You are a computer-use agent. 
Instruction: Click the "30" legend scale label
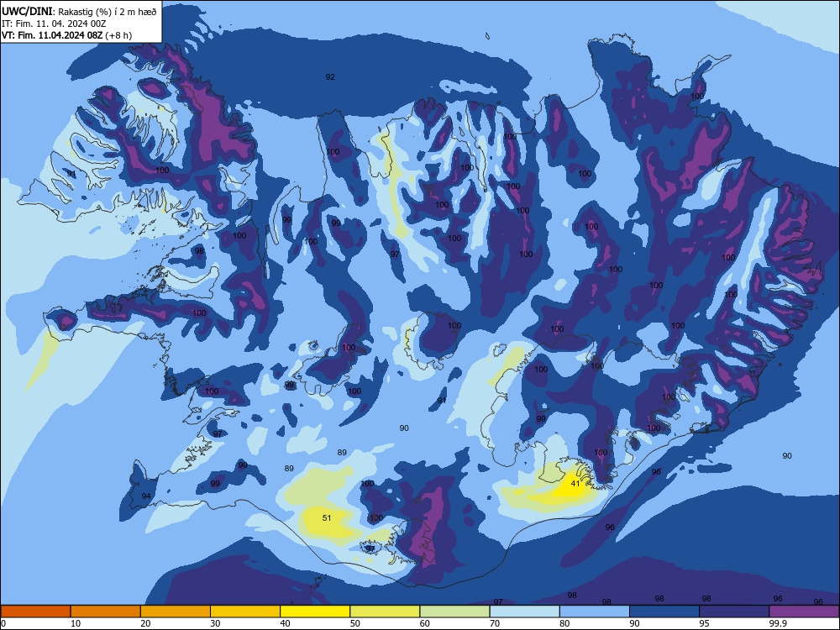tap(215, 623)
